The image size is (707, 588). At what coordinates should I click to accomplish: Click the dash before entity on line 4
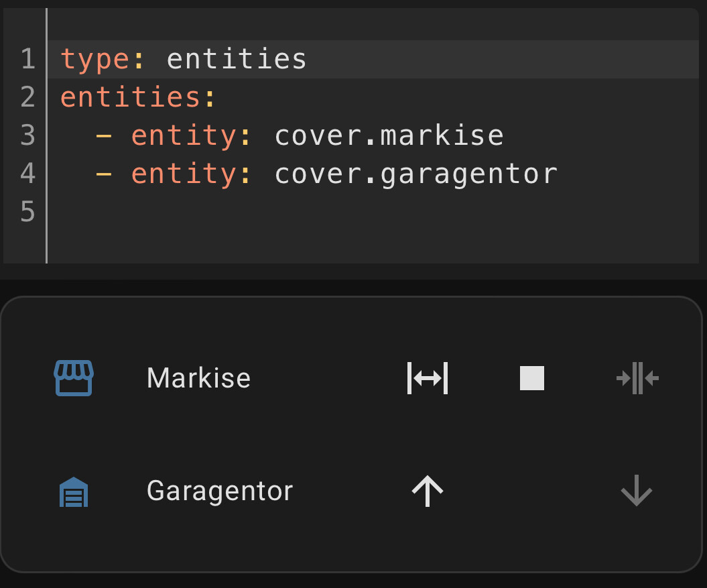[x=104, y=174]
